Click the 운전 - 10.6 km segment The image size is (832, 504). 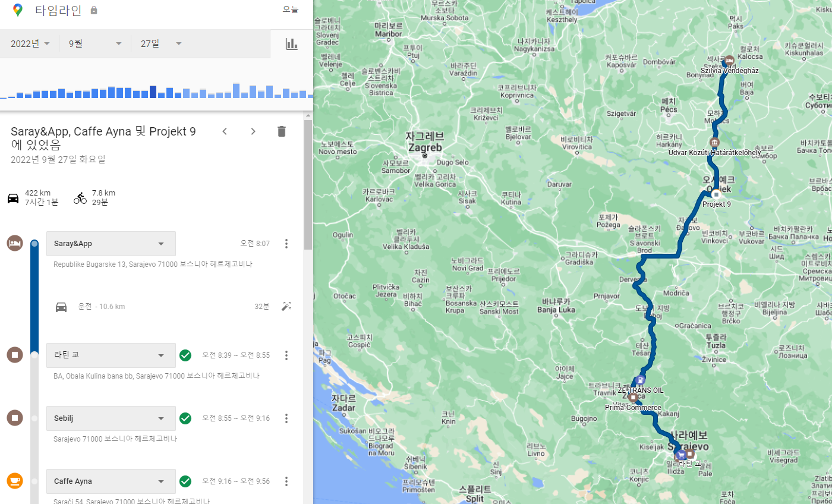coord(102,307)
